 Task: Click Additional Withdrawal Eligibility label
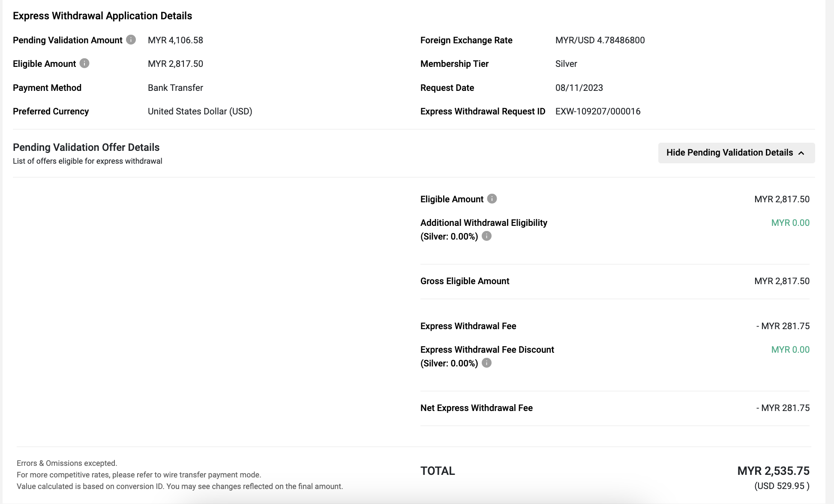coord(484,223)
